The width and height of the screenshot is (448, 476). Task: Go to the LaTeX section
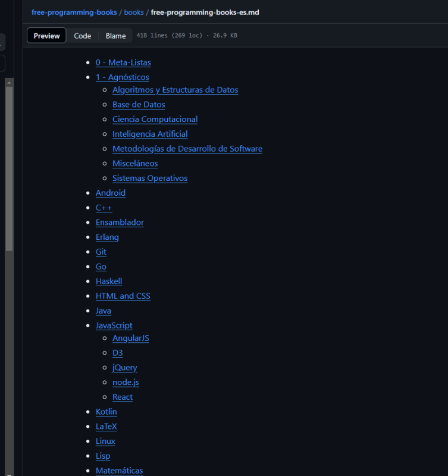pos(106,427)
